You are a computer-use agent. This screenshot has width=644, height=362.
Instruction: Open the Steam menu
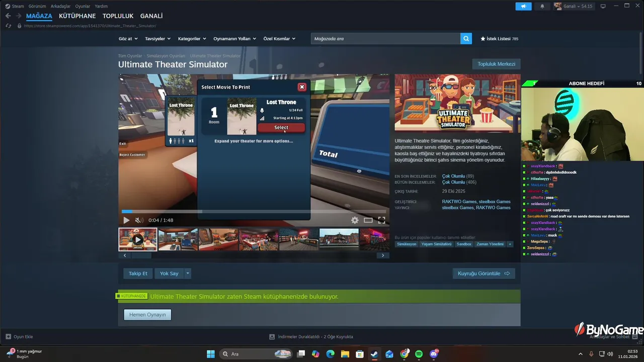click(x=18, y=6)
